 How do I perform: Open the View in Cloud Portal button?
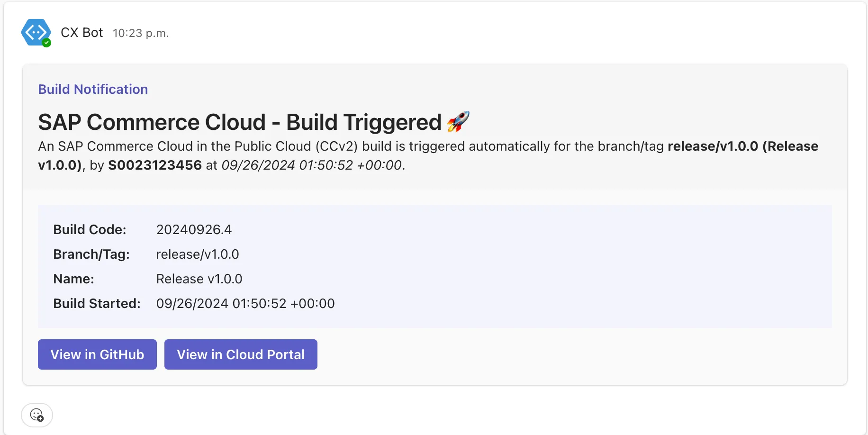(241, 354)
